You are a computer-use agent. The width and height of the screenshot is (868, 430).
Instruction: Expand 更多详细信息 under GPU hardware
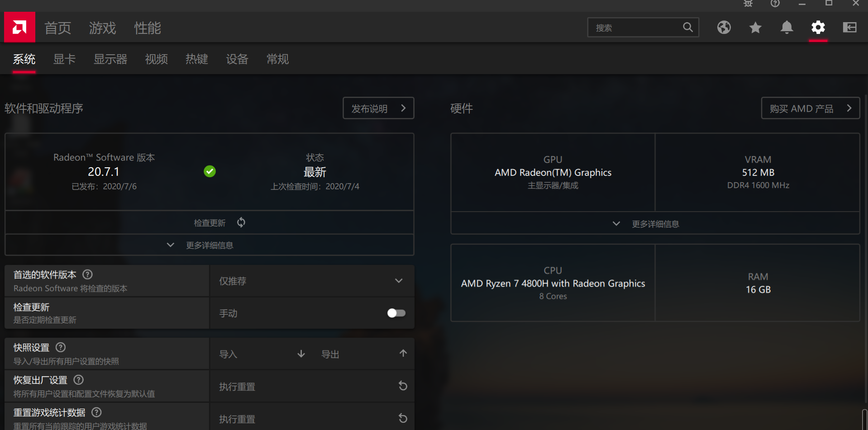point(655,223)
